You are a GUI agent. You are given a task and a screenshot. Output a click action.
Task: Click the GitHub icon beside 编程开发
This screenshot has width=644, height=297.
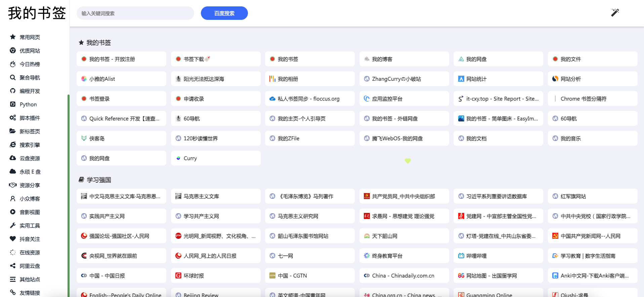(x=13, y=91)
